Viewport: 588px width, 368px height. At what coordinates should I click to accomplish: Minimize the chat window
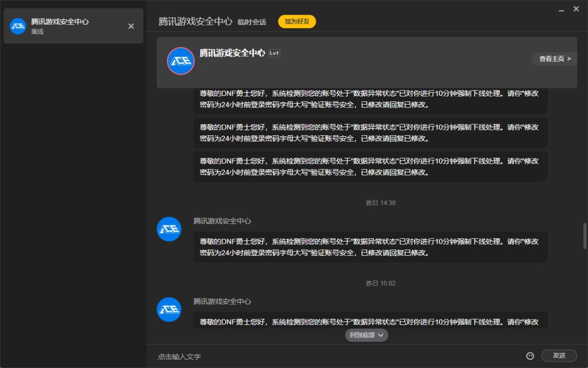coord(561,9)
